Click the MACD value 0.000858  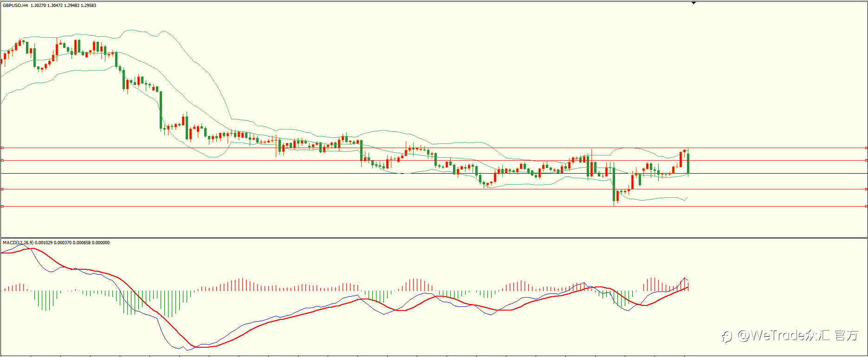click(x=82, y=243)
